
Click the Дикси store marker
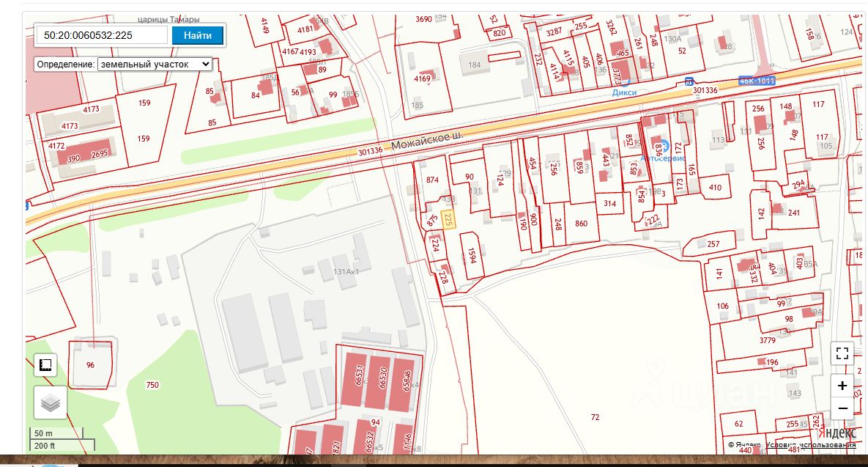[x=623, y=83]
